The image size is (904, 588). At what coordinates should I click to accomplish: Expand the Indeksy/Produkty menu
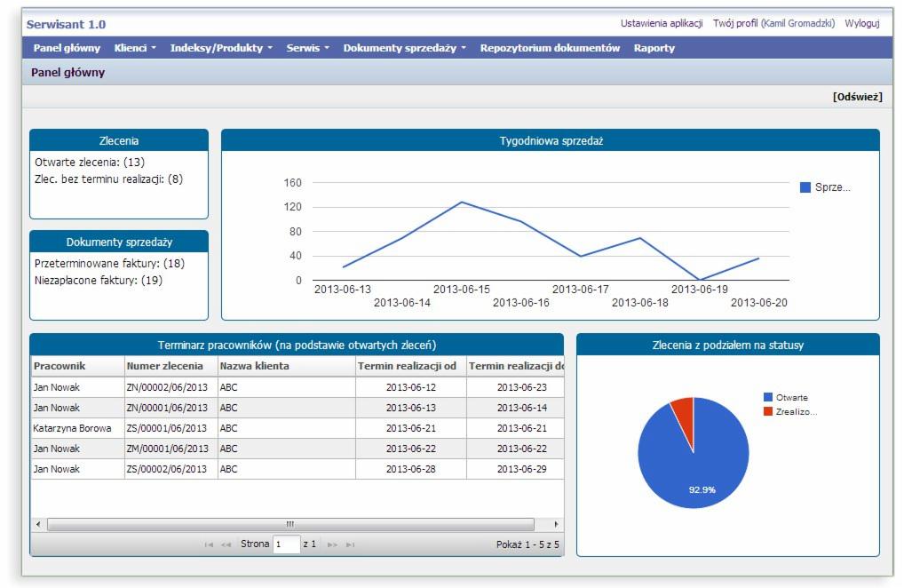click(x=221, y=48)
